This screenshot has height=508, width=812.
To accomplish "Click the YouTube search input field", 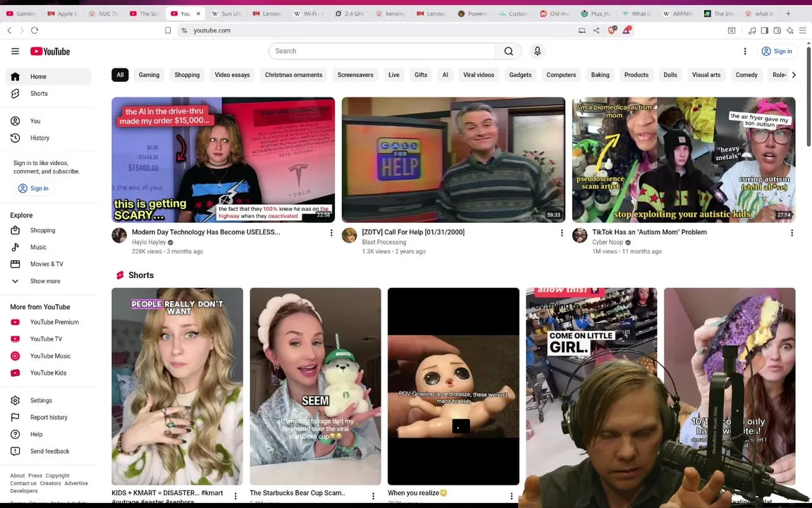I will [382, 52].
